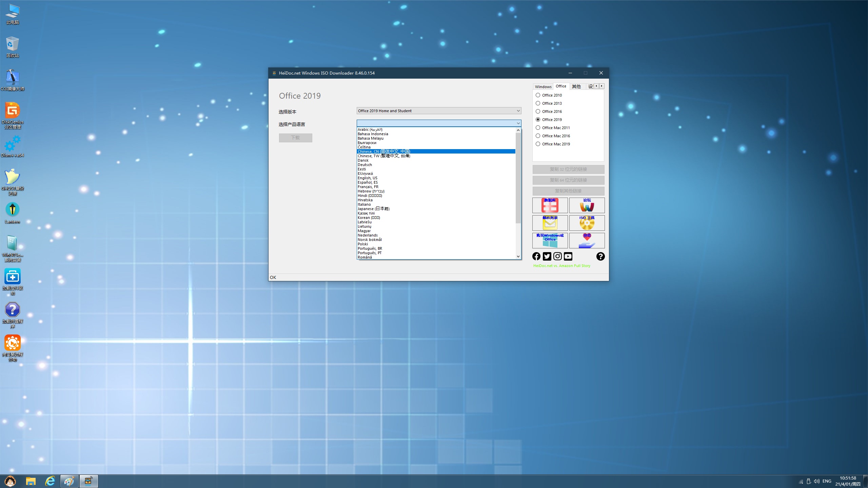
Task: Click the 下载 download button
Action: pyautogui.click(x=295, y=138)
